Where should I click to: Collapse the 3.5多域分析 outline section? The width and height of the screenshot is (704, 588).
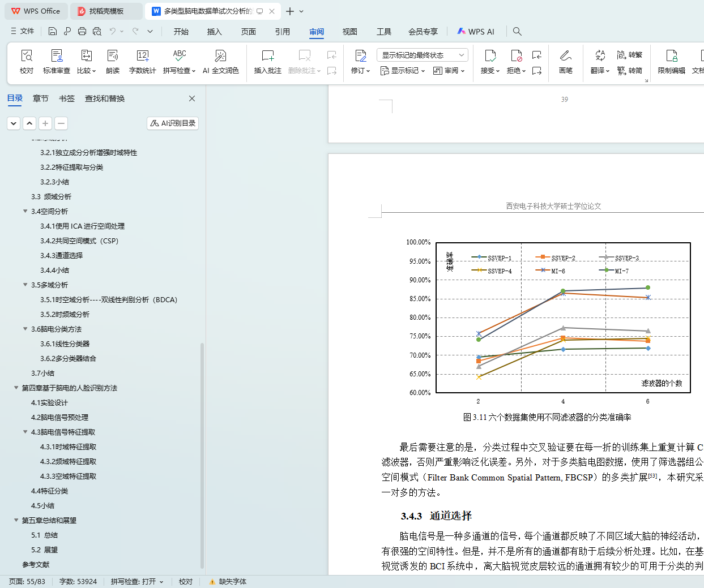coord(25,285)
